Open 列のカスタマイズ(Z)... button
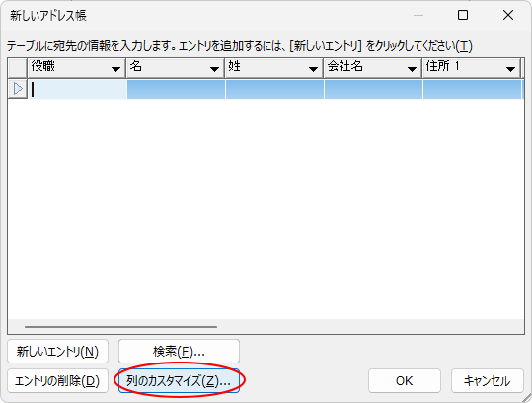Image resolution: width=532 pixels, height=403 pixels. coord(179,381)
